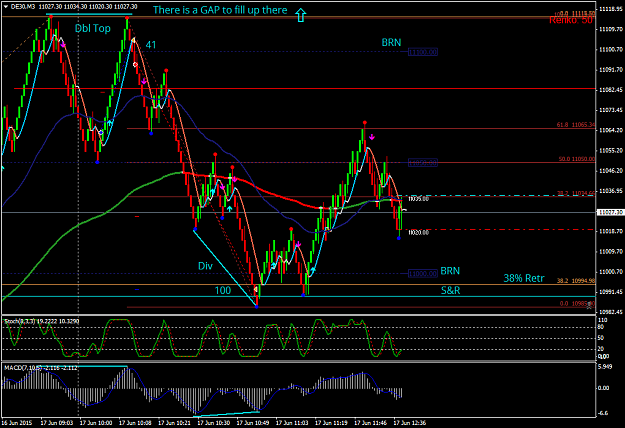Select the 11020.00 line label
This screenshot has width=625, height=428.
[419, 232]
